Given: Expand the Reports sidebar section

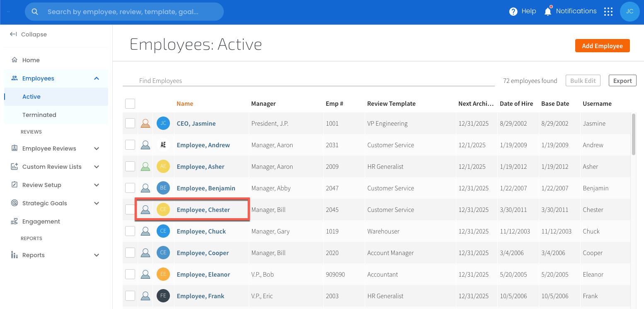Looking at the screenshot, I should click(96, 255).
